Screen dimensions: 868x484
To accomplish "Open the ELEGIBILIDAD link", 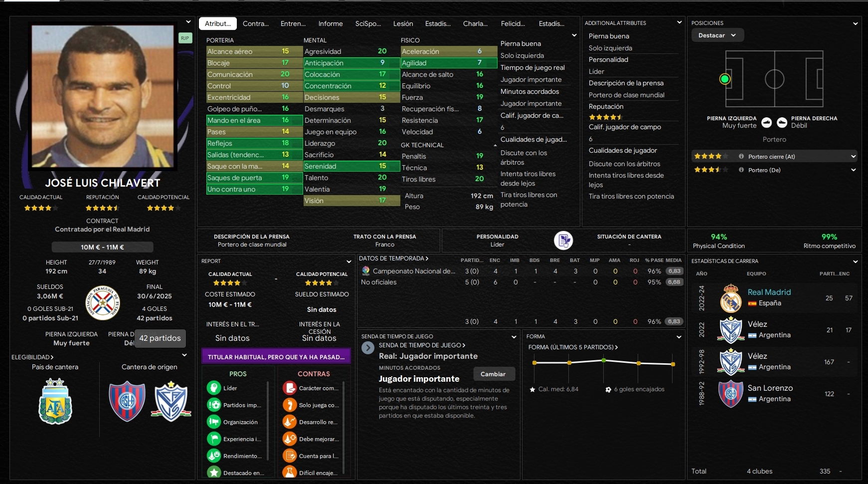I will (32, 357).
